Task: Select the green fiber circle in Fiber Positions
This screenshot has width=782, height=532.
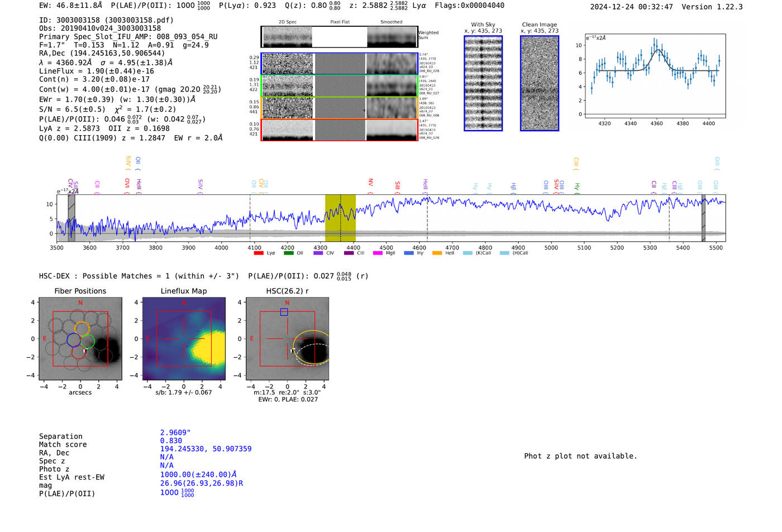Action: point(87,342)
